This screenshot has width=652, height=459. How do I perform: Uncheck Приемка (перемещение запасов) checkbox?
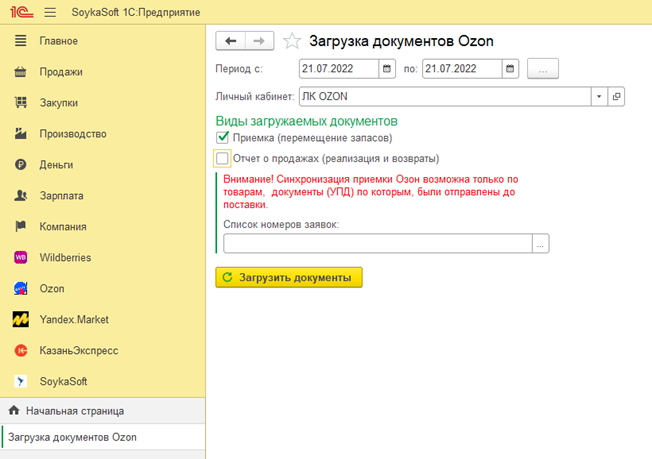click(x=222, y=137)
